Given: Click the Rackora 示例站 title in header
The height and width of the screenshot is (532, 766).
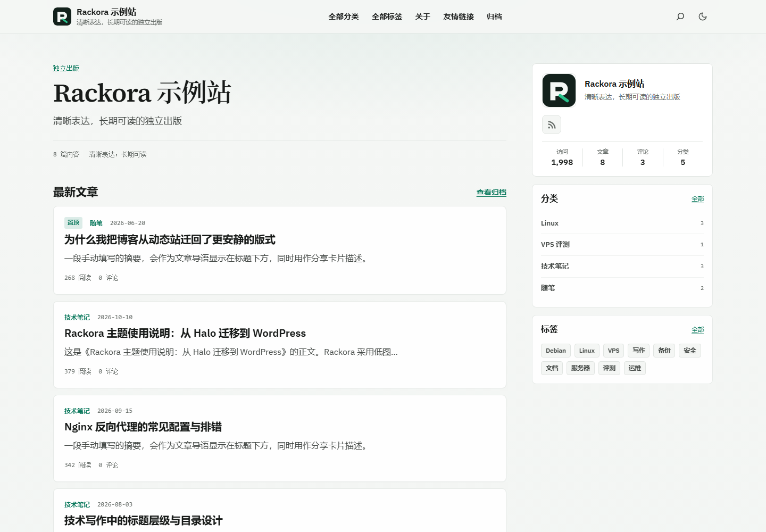Looking at the screenshot, I should coord(106,12).
